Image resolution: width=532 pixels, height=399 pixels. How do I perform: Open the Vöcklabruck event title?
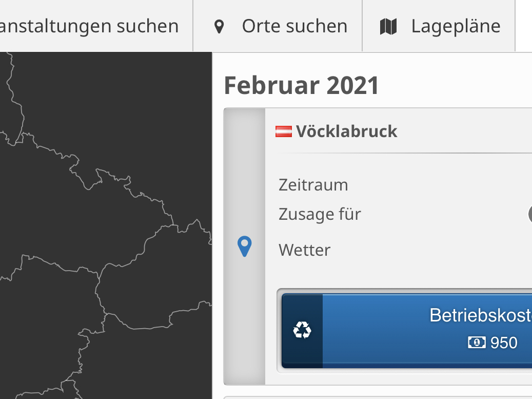[346, 131]
